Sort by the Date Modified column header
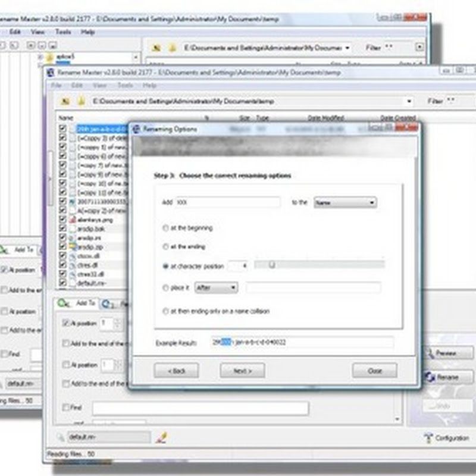 click(x=325, y=118)
